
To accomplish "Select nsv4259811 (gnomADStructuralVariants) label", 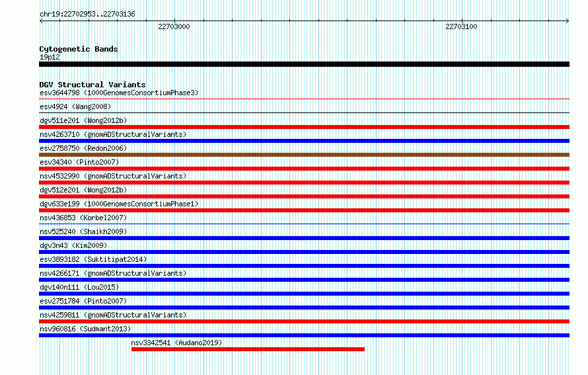I will click(x=113, y=315).
